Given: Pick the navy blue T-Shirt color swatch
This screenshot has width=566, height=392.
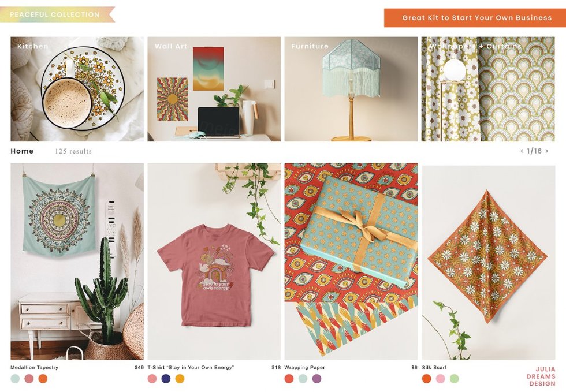Looking at the screenshot, I should [166, 379].
